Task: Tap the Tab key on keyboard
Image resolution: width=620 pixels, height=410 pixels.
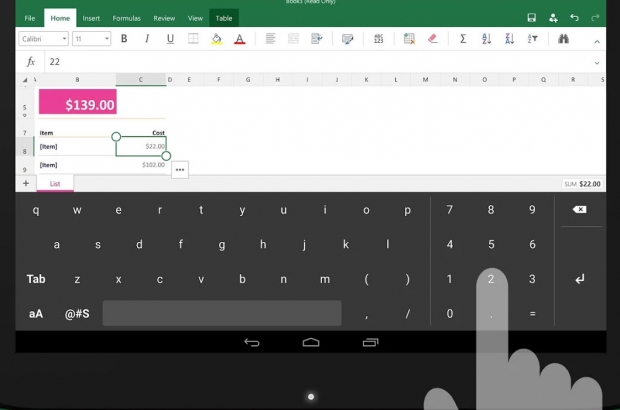Action: (x=36, y=279)
